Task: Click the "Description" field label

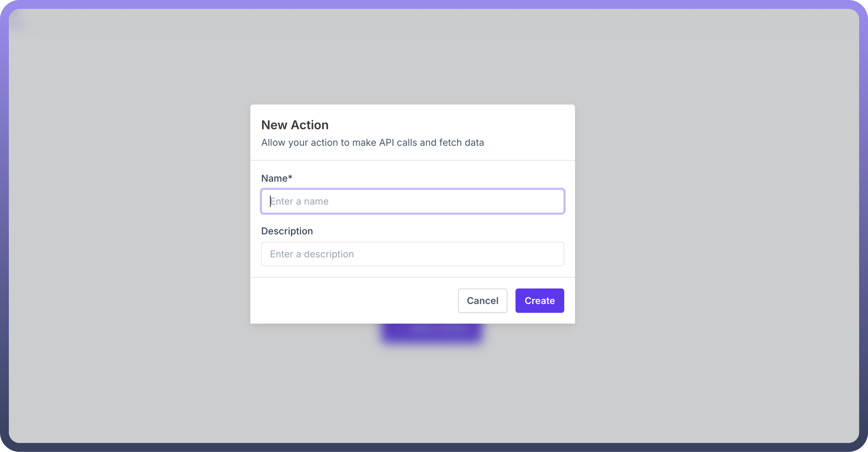Action: click(287, 231)
